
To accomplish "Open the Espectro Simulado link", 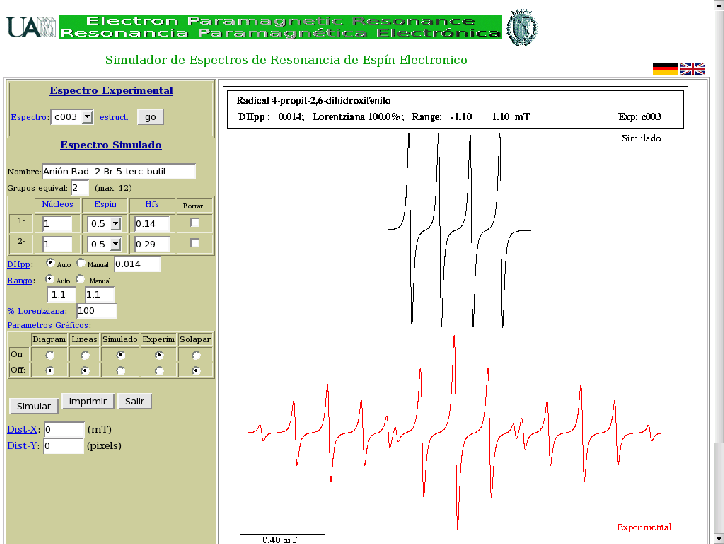I will tap(111, 145).
